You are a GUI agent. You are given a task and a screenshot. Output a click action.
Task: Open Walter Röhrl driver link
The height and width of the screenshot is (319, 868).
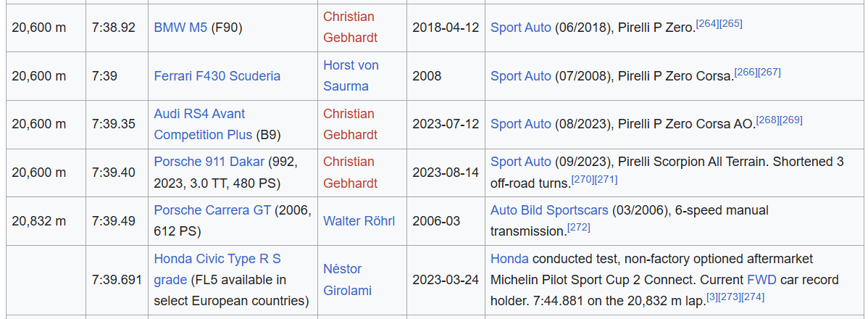(x=359, y=220)
